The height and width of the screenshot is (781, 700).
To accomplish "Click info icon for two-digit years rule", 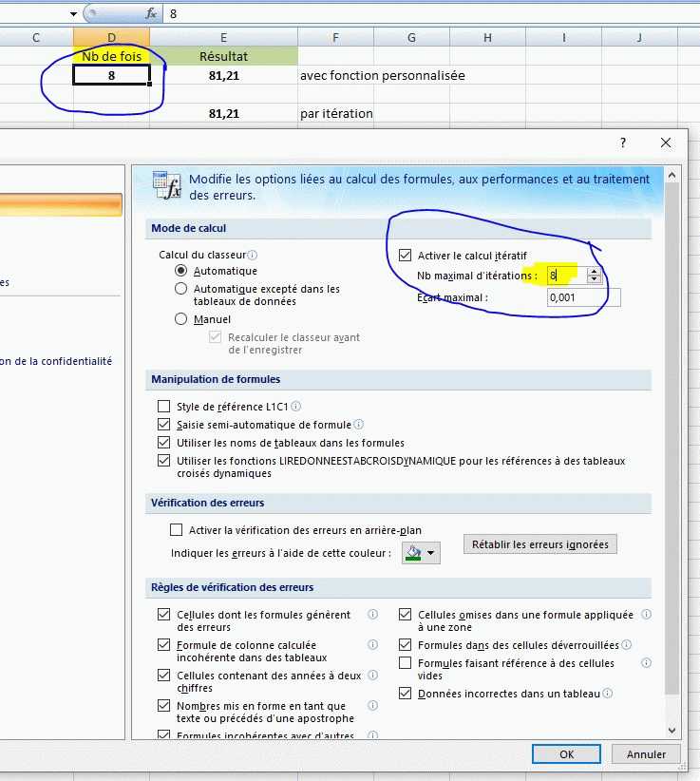I will [x=372, y=675].
